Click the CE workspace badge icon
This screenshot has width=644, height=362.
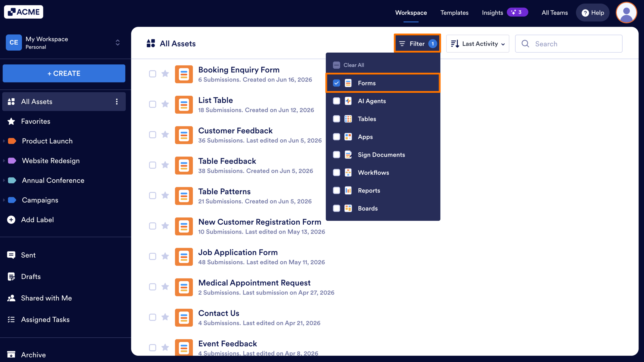point(14,43)
